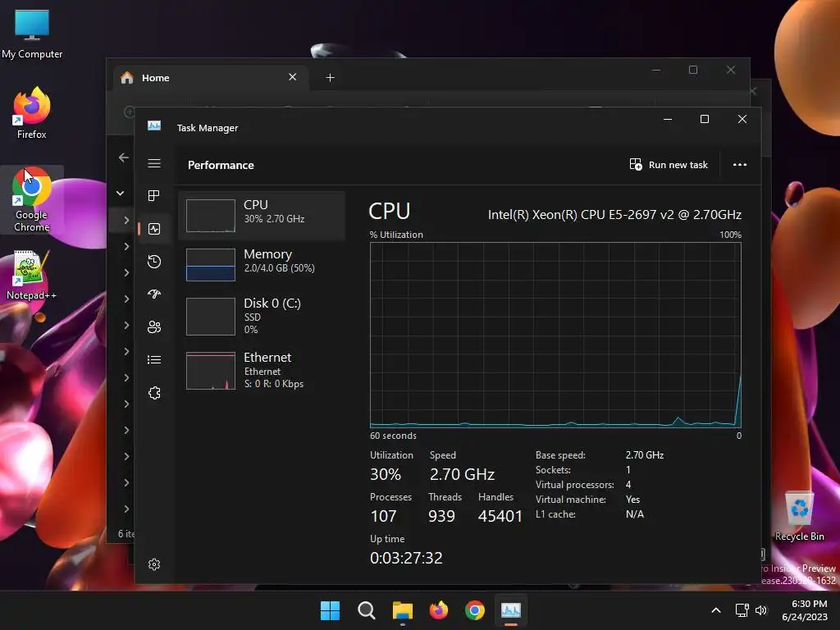Open the App history sidebar icon

coord(154,262)
